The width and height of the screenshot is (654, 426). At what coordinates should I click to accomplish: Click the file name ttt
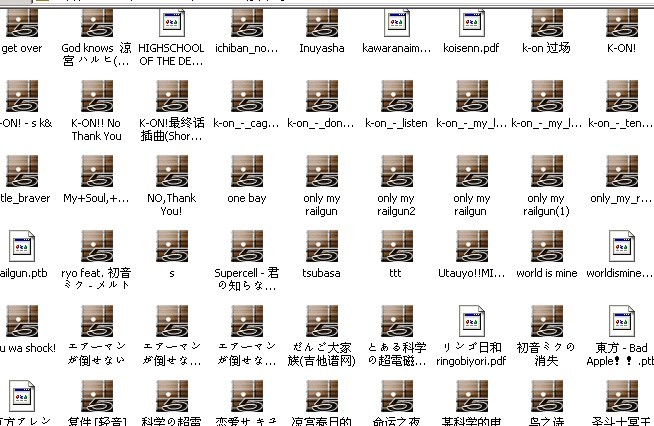click(395, 273)
